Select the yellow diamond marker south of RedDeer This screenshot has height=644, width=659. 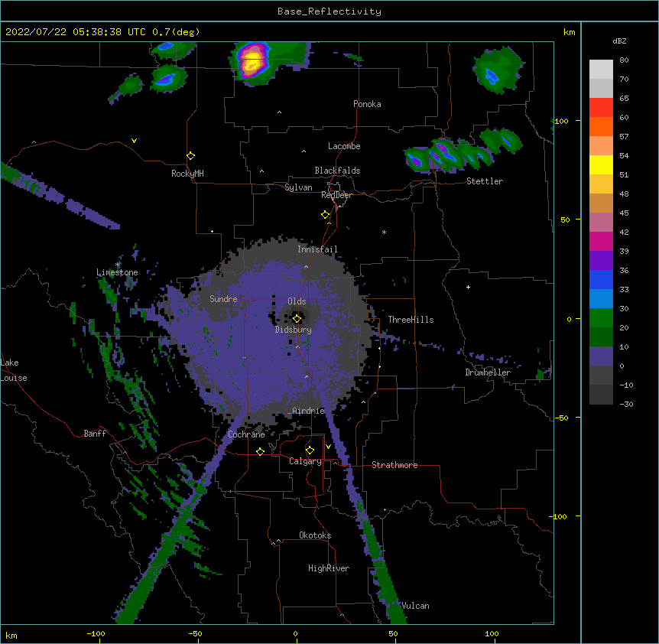coord(325,214)
